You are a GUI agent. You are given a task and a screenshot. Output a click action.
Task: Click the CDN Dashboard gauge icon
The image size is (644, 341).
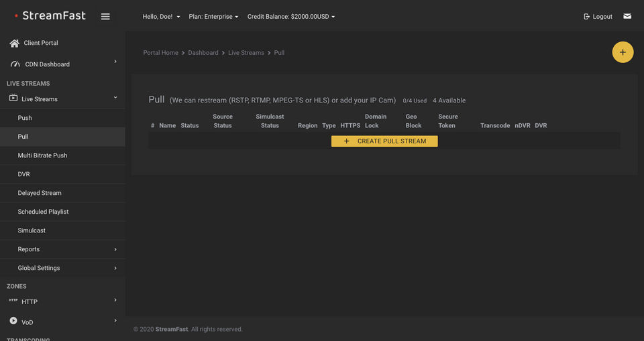tap(14, 64)
